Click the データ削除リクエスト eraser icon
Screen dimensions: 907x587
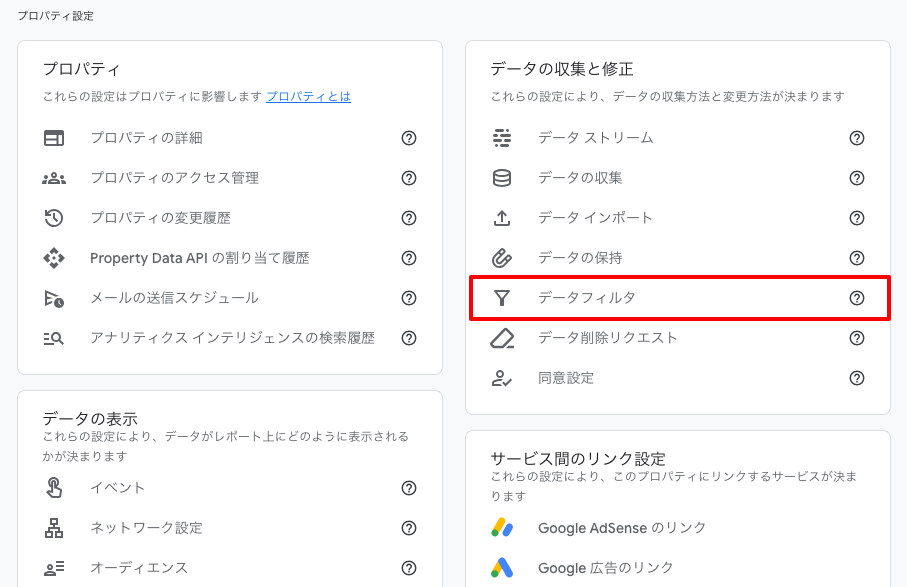tap(502, 338)
